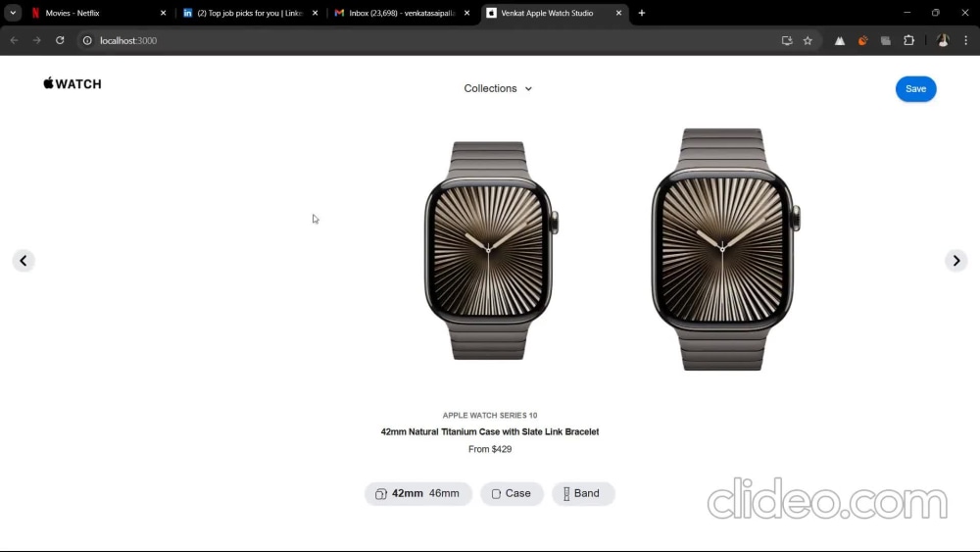
Task: Open the Case options
Action: point(512,494)
